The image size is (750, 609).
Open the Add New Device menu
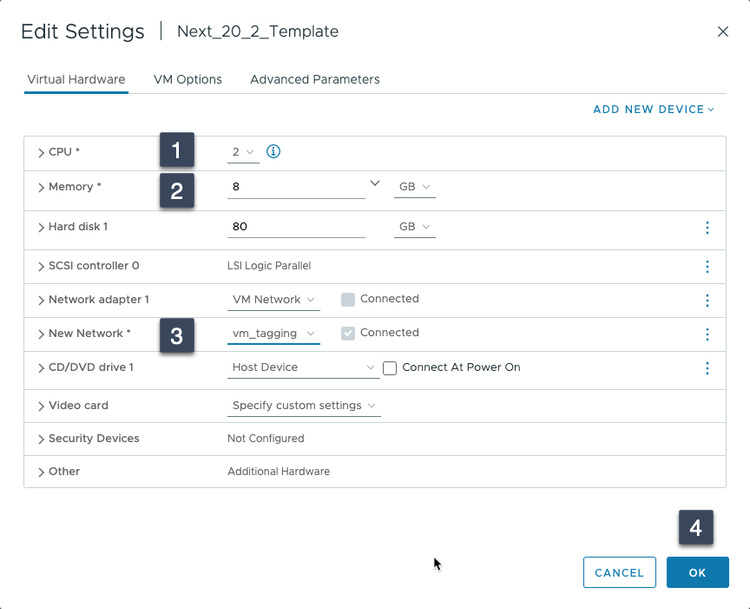tap(654, 109)
